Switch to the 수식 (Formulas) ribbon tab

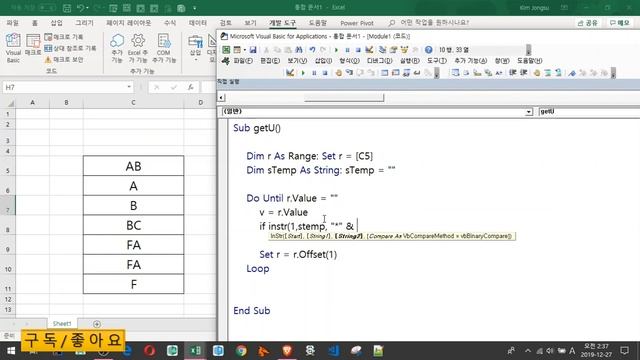170,23
